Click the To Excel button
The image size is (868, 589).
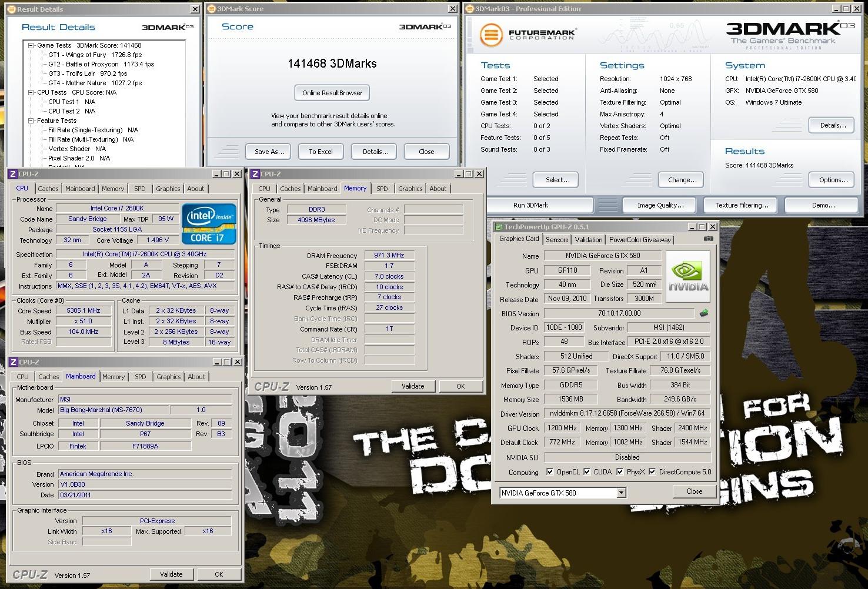point(321,152)
